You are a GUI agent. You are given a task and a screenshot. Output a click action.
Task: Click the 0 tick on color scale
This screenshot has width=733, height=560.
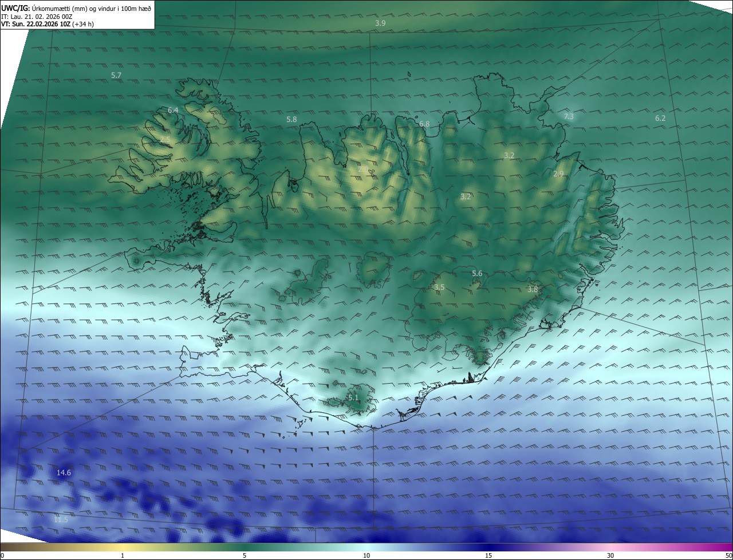pos(2,556)
